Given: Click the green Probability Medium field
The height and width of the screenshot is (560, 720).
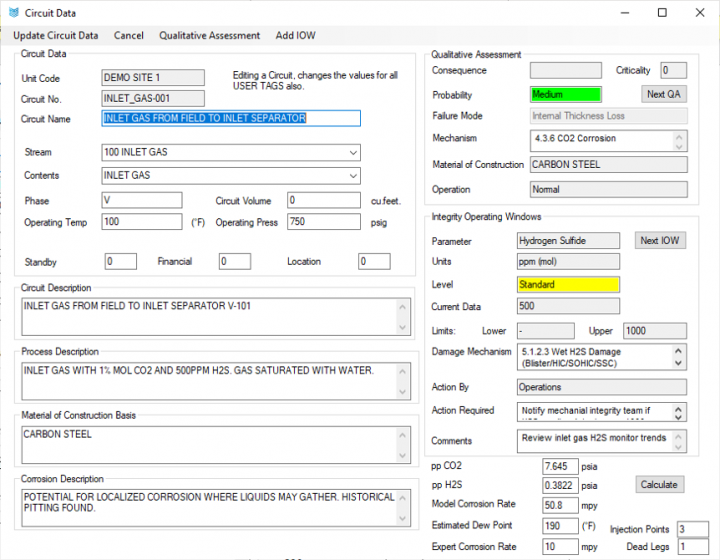Looking at the screenshot, I should [x=566, y=95].
